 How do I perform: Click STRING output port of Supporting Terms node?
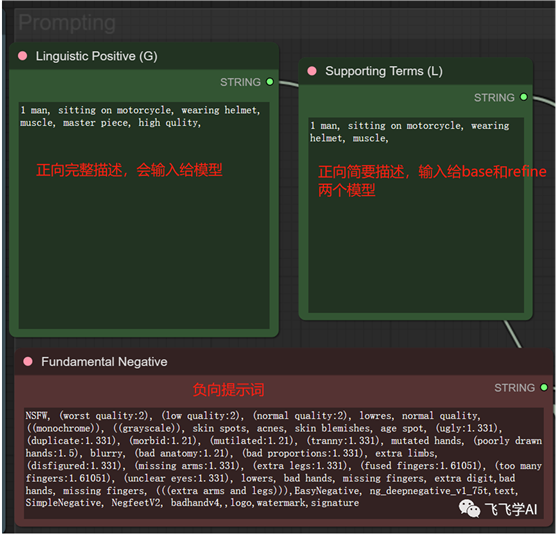point(524,97)
